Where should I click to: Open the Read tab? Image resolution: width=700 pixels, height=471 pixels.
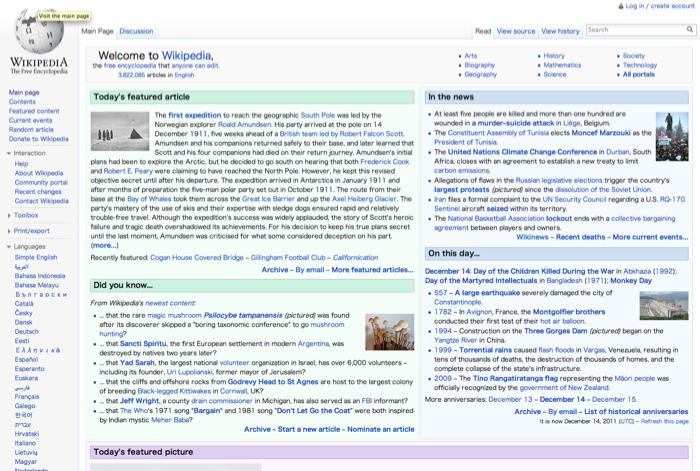tap(483, 31)
